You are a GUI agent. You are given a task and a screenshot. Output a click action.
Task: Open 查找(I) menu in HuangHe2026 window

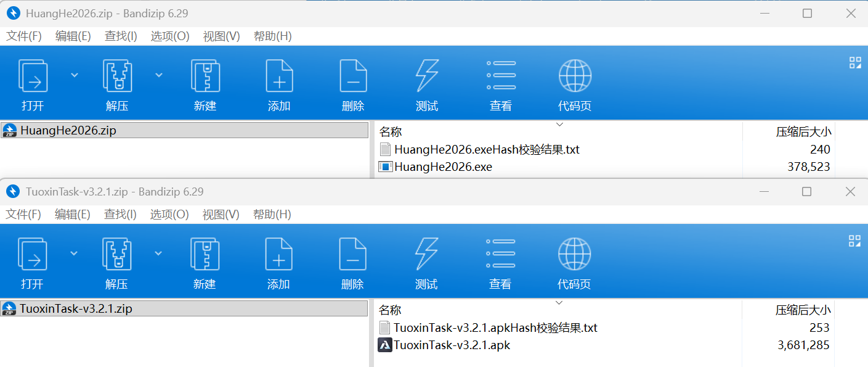click(121, 36)
